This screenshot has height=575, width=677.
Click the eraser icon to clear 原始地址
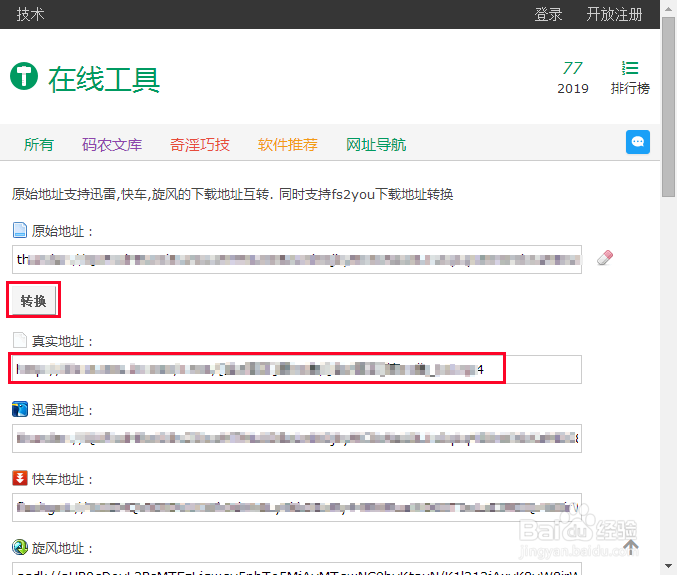605,258
